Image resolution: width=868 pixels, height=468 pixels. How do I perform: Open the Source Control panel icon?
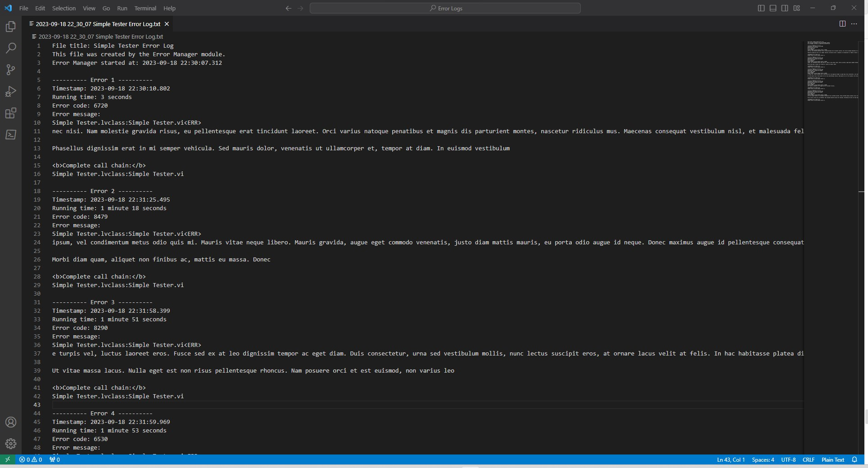click(x=10, y=70)
